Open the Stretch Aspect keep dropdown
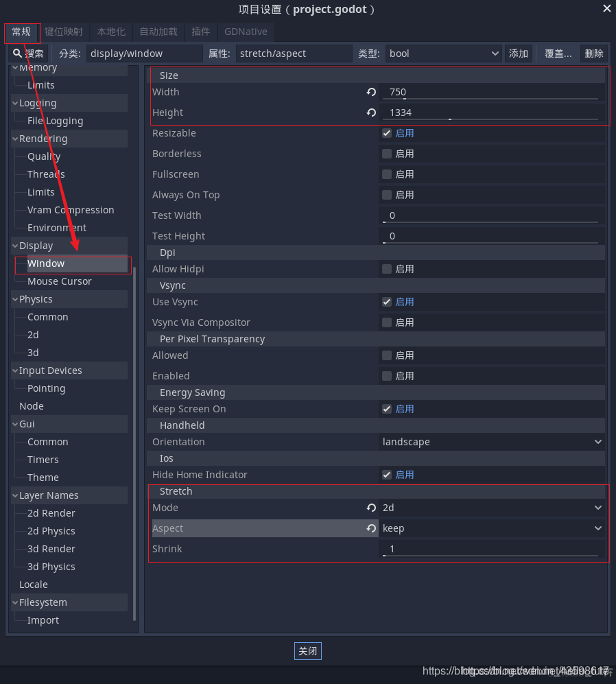Viewport: 616px width, 684px height. (492, 528)
